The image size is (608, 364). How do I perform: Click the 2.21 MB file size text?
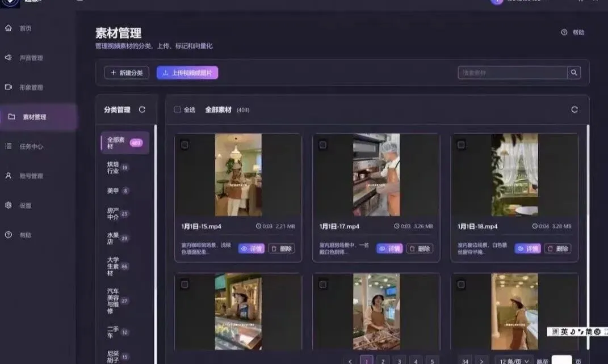(x=286, y=226)
